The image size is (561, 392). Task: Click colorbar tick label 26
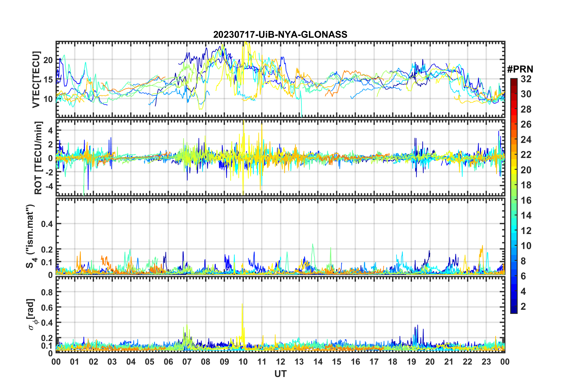526,124
